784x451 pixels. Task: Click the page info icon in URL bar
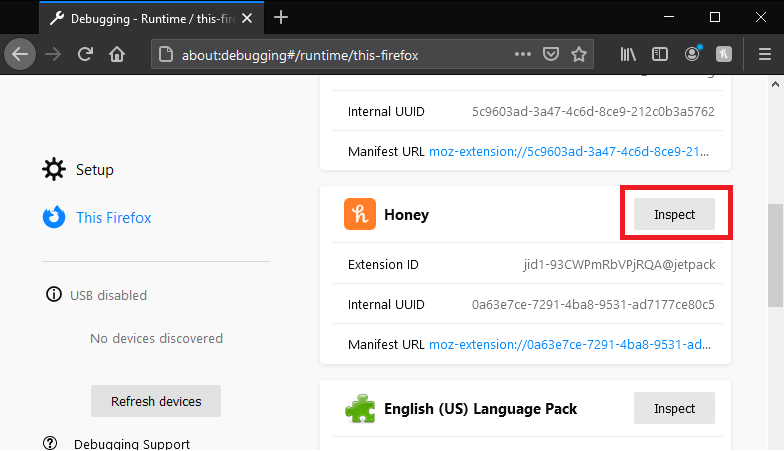[166, 54]
